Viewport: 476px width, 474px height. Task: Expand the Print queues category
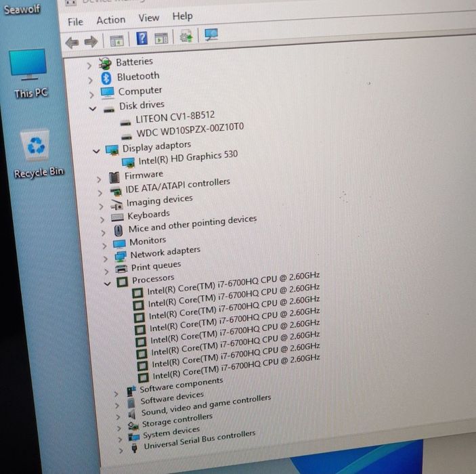pyautogui.click(x=106, y=272)
